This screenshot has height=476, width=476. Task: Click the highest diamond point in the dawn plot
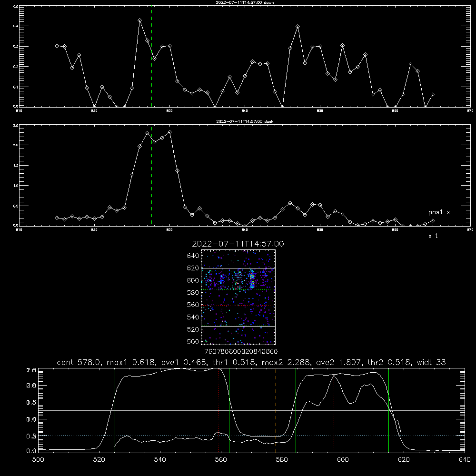139,20
